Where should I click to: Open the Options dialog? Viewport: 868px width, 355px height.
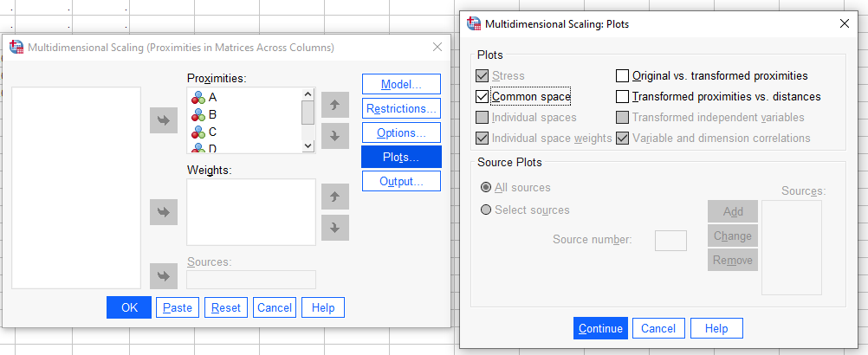pyautogui.click(x=401, y=132)
